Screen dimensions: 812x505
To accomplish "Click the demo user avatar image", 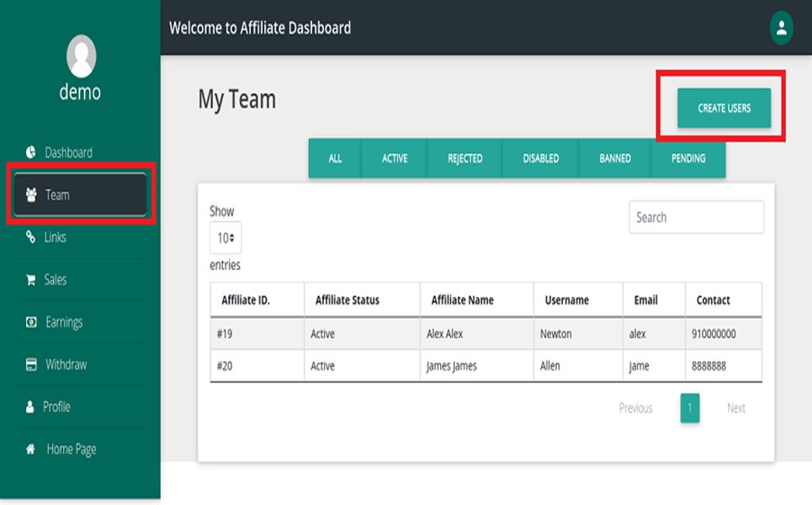I will tap(82, 56).
